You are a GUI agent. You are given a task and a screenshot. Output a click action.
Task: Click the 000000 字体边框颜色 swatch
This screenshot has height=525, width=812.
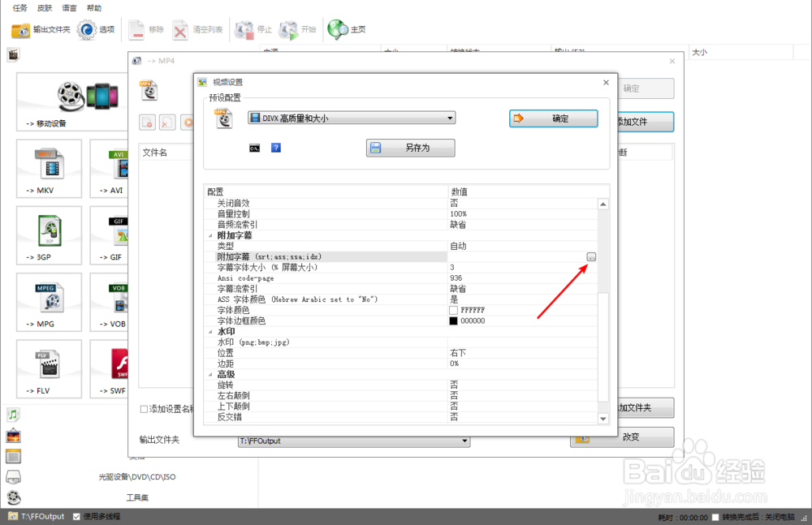(454, 321)
